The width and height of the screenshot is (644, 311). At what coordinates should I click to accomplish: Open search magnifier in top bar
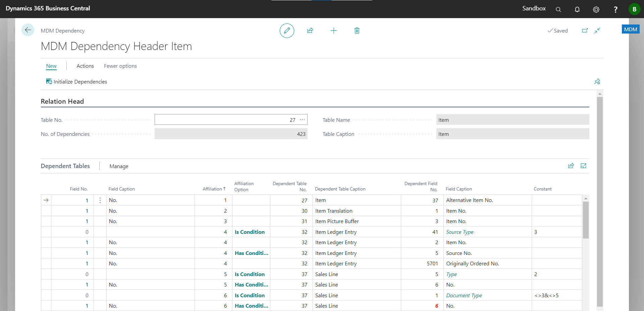coord(558,9)
